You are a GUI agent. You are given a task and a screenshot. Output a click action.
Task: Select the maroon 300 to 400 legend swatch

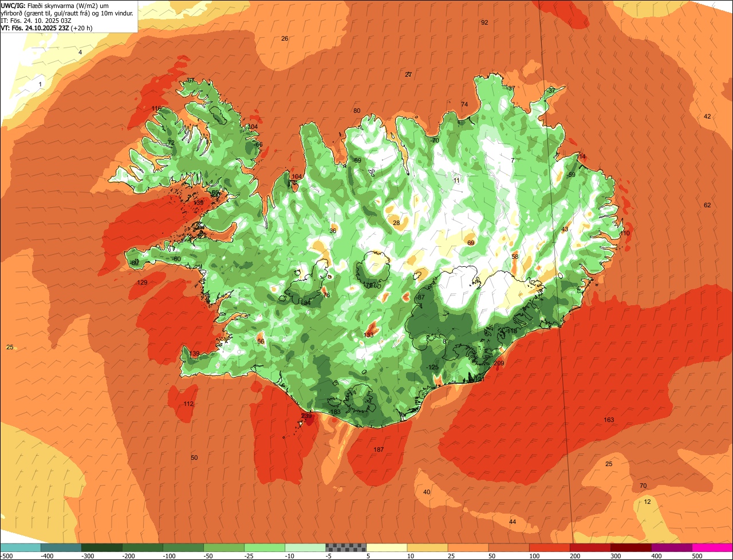click(630, 547)
